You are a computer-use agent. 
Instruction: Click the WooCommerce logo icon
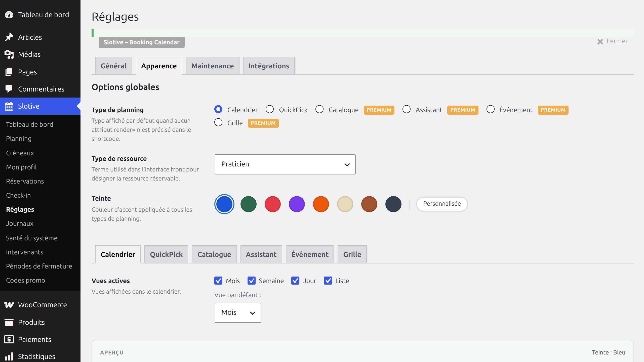pyautogui.click(x=9, y=305)
